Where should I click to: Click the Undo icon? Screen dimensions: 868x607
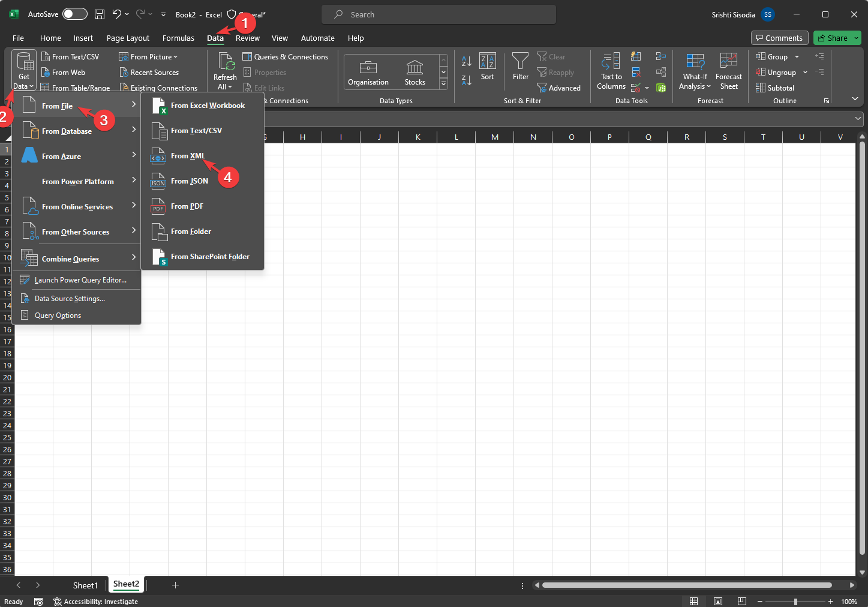[117, 14]
